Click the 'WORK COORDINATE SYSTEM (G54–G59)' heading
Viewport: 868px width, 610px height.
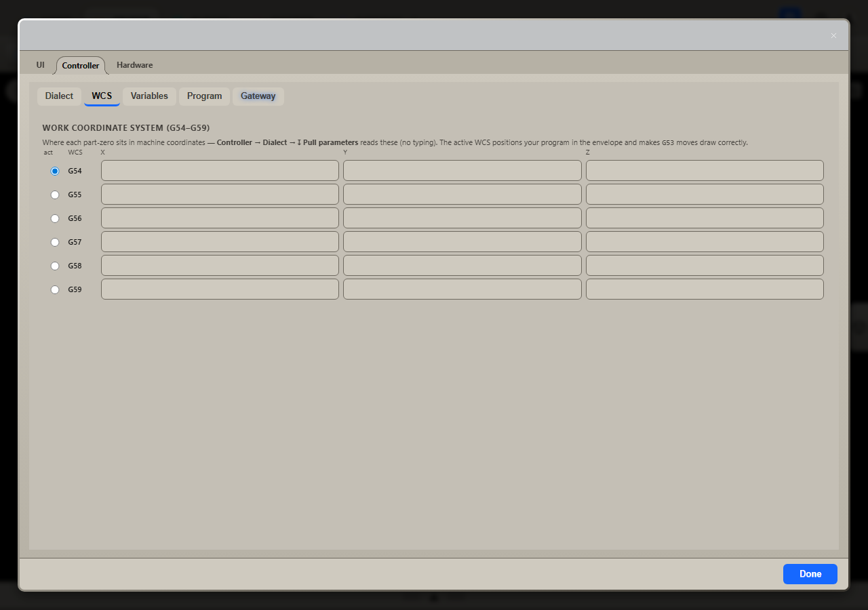pos(126,128)
